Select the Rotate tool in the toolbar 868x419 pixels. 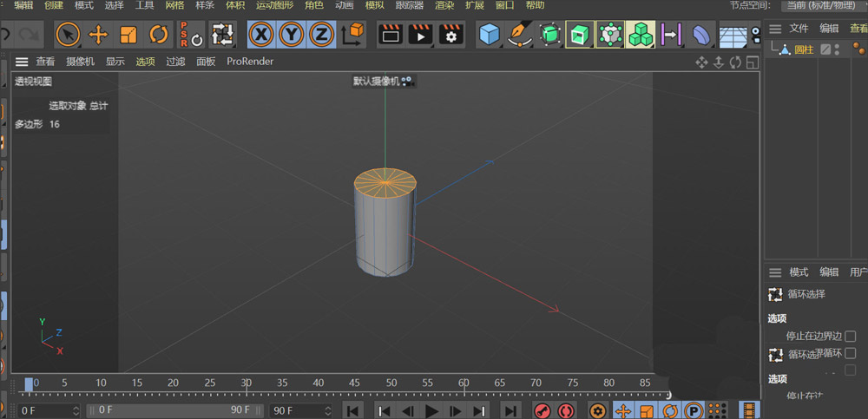coord(158,35)
